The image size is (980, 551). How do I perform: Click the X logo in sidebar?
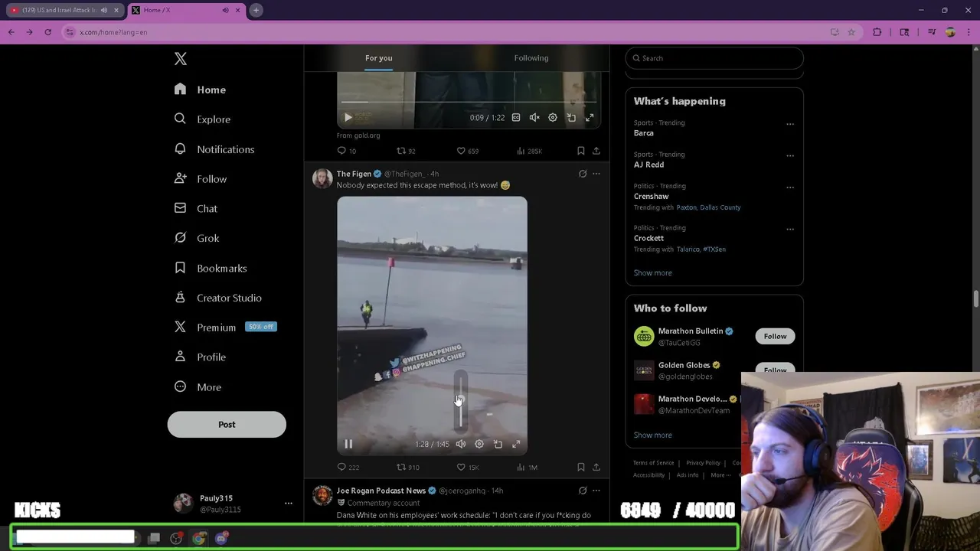coord(180,59)
